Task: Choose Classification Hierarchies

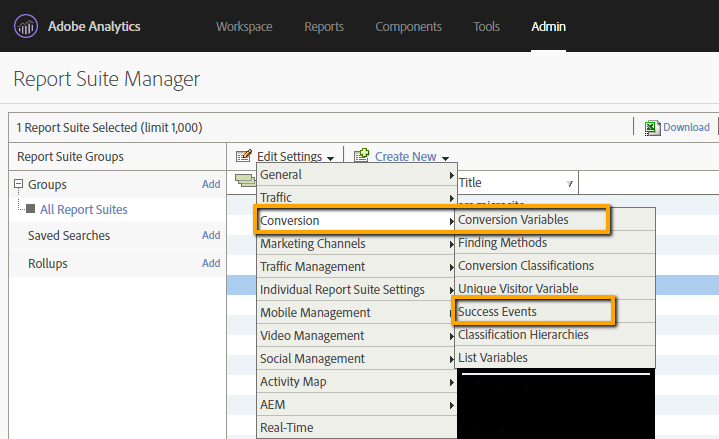Action: coord(555,334)
